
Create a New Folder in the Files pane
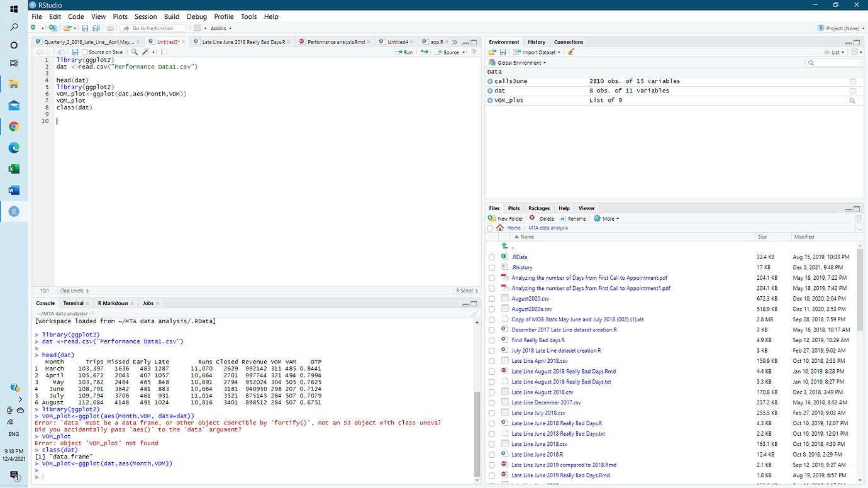pos(508,218)
